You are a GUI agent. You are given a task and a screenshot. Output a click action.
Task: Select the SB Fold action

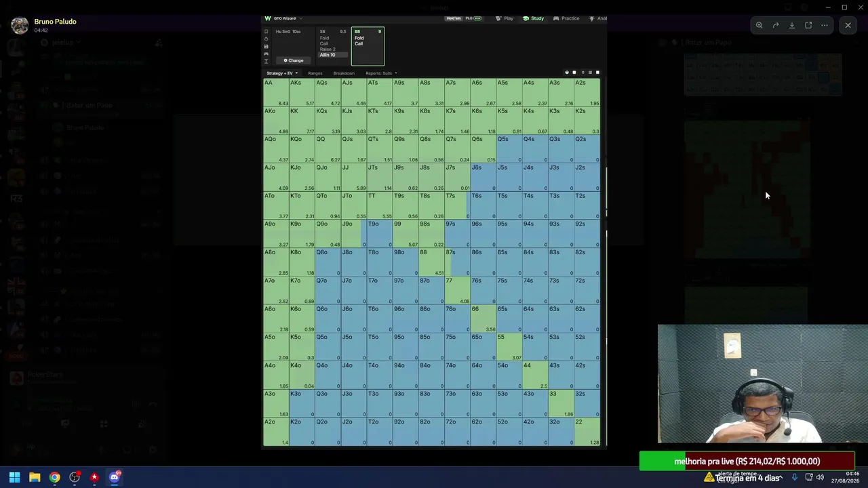(x=325, y=38)
